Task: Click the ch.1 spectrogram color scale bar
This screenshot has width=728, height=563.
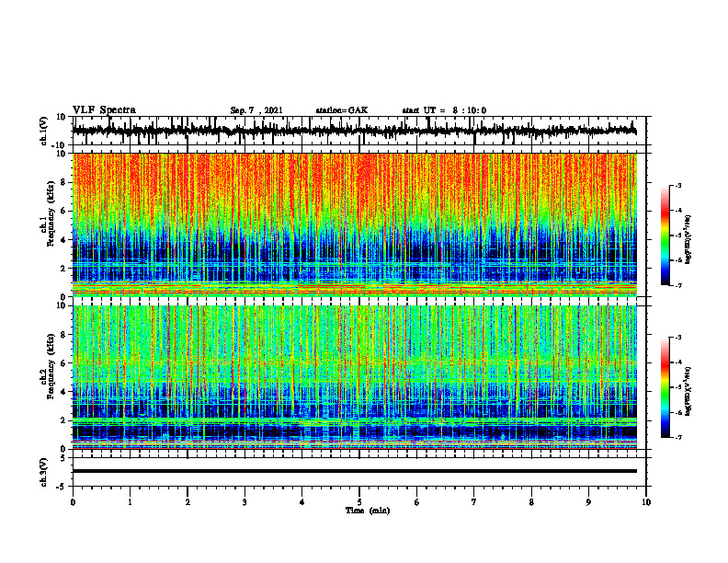Action: click(x=665, y=236)
